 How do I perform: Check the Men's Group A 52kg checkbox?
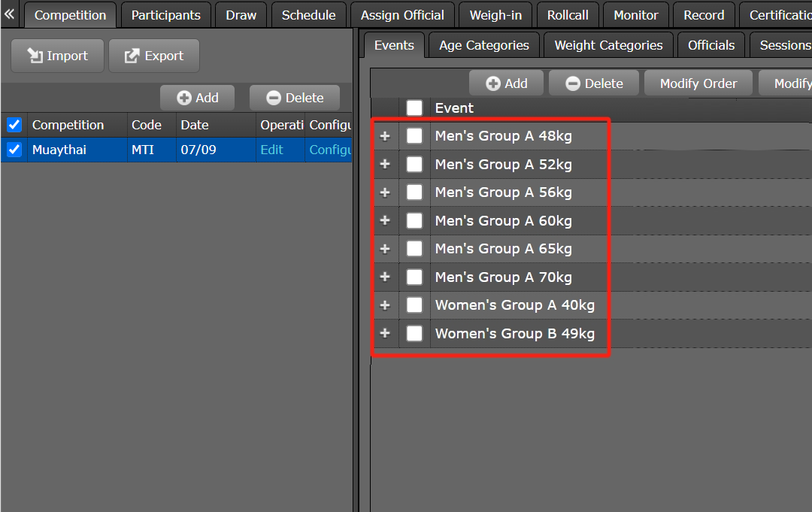click(x=414, y=165)
